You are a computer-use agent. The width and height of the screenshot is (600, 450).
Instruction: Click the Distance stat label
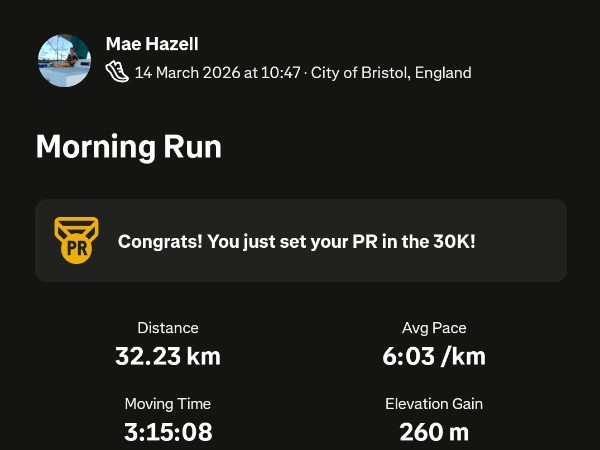pos(168,328)
